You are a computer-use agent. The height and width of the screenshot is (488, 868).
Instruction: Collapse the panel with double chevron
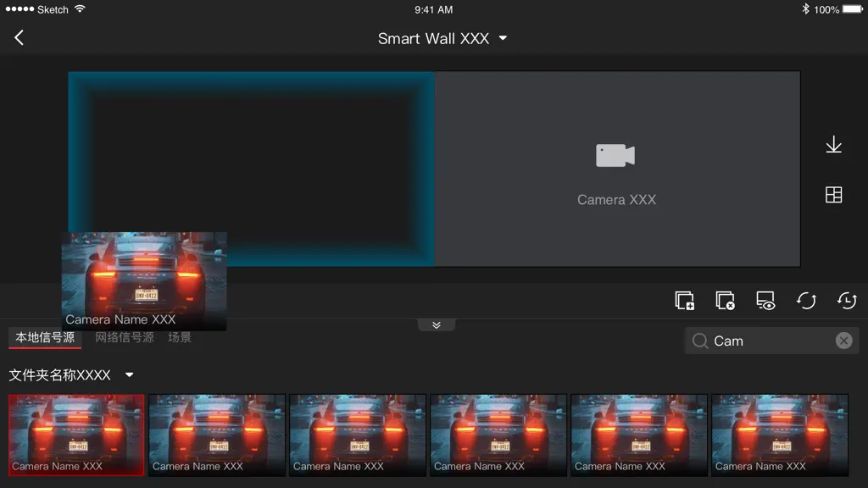(437, 324)
